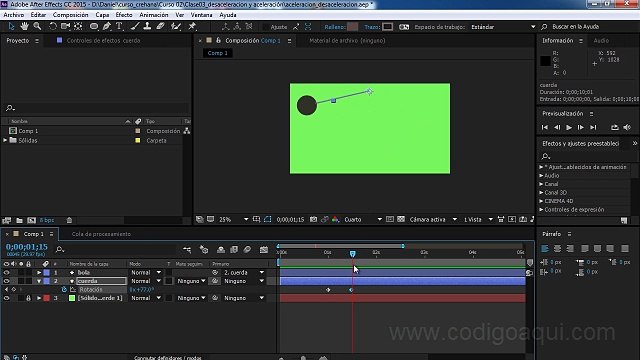The image size is (640, 360).
Task: Select the Roto Brush tool
Action: point(176,27)
